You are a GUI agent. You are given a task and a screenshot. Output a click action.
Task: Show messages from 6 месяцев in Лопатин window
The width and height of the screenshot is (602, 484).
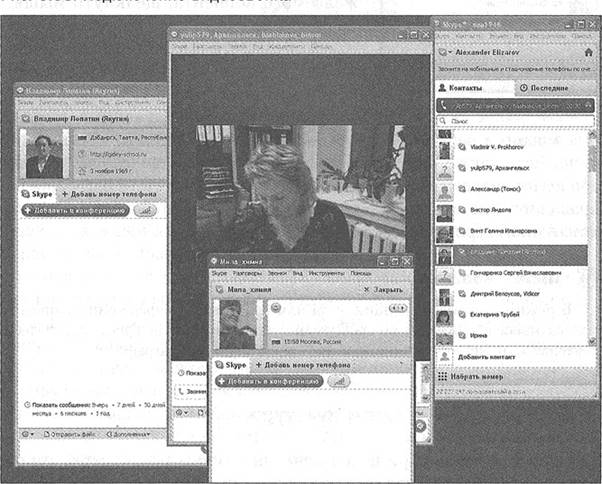[x=73, y=413]
